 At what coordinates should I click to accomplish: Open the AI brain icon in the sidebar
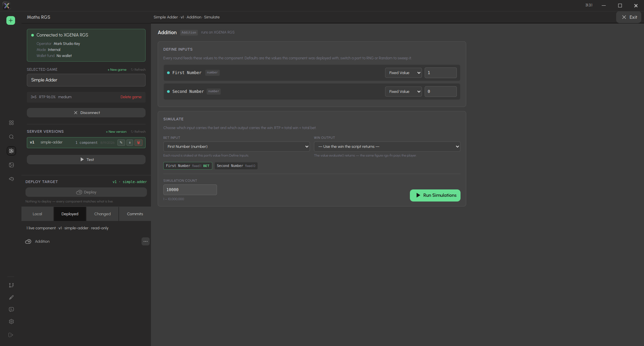click(11, 179)
